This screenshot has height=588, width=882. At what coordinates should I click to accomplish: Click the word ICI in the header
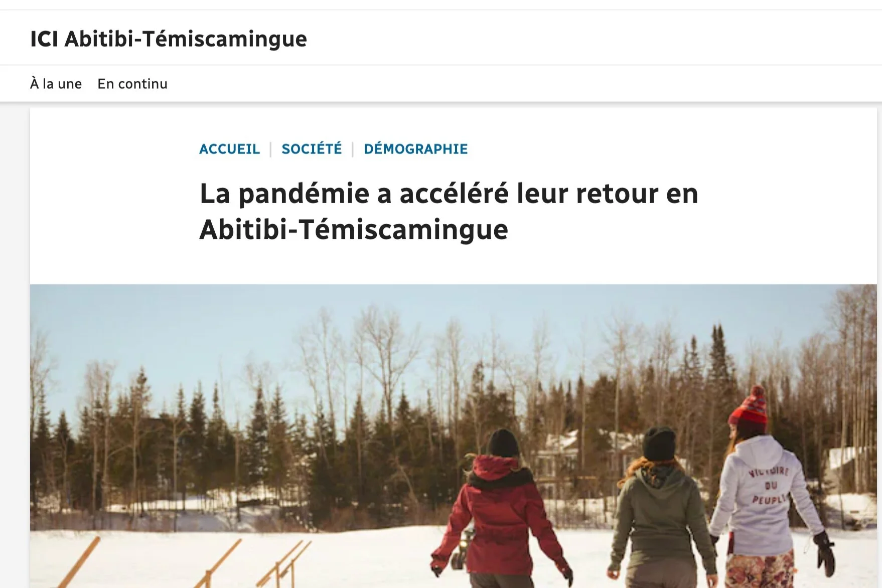tap(44, 39)
